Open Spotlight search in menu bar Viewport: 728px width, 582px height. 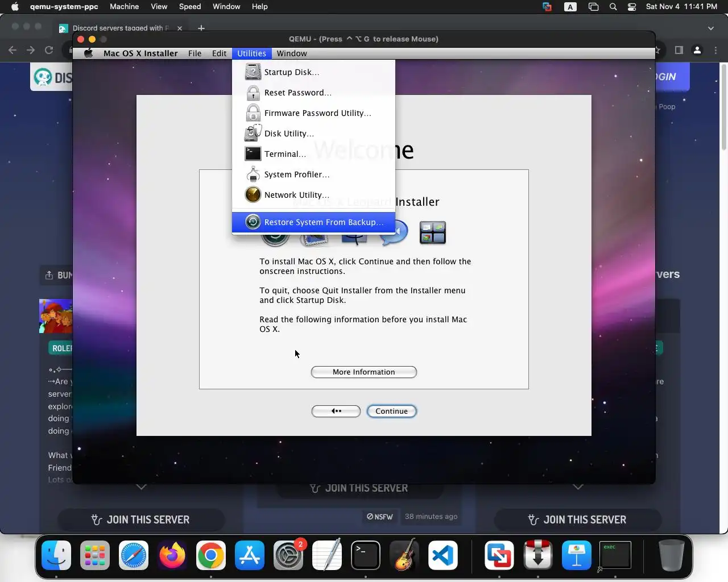coord(613,7)
